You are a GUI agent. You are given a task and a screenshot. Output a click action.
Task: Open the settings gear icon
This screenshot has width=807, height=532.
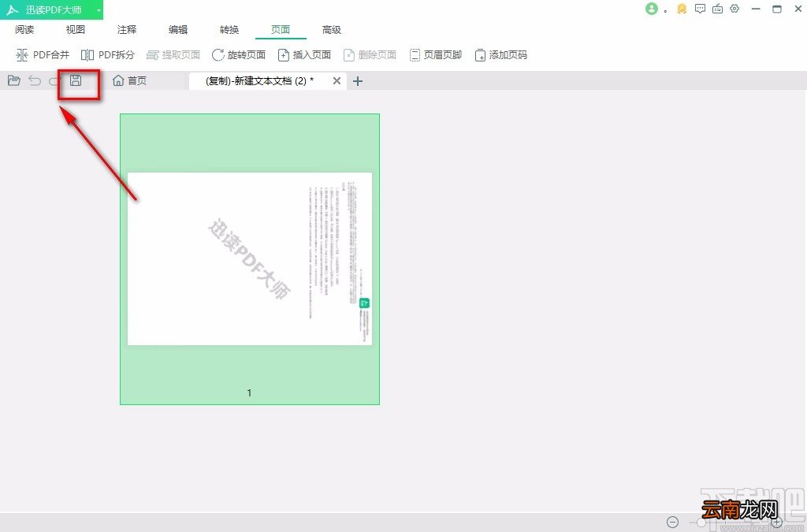pos(734,9)
